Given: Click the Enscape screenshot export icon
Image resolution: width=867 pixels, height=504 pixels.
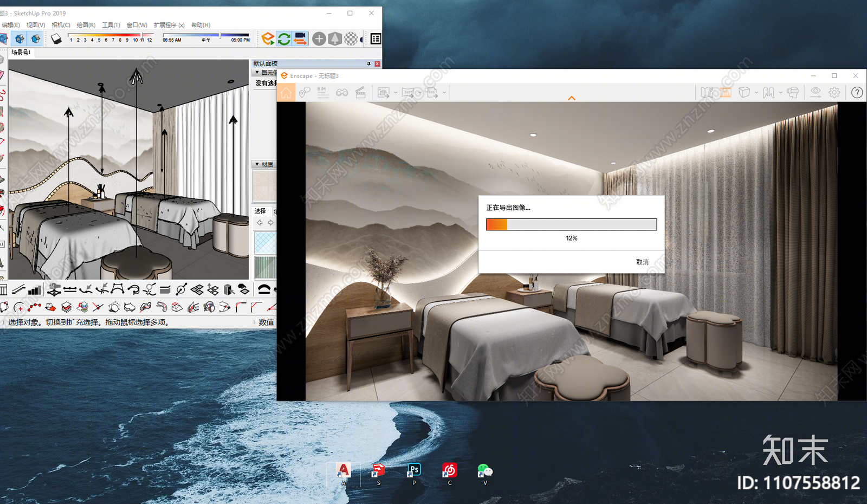Looking at the screenshot, I should tap(384, 93).
